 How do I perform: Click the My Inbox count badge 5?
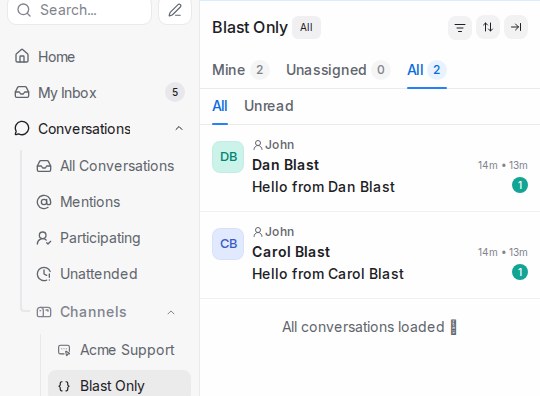click(175, 92)
